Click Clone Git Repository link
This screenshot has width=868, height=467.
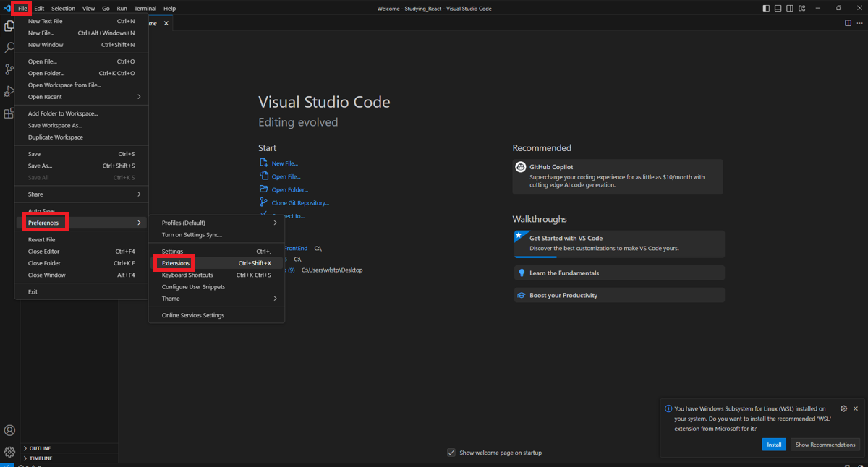pos(300,203)
